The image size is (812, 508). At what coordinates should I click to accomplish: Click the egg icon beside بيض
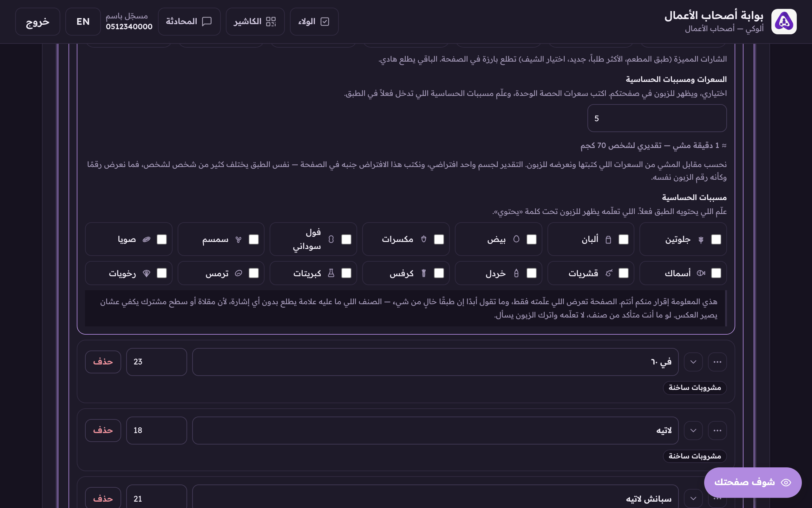(516, 239)
